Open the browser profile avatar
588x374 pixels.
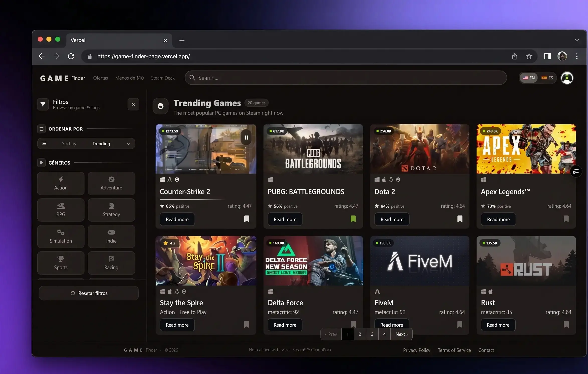coord(562,56)
